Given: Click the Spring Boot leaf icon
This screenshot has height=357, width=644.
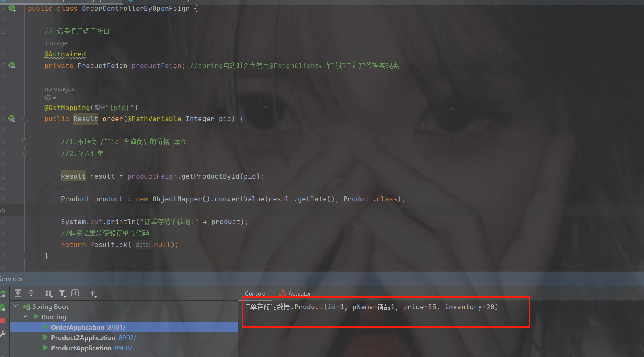Looking at the screenshot, I should [x=27, y=307].
